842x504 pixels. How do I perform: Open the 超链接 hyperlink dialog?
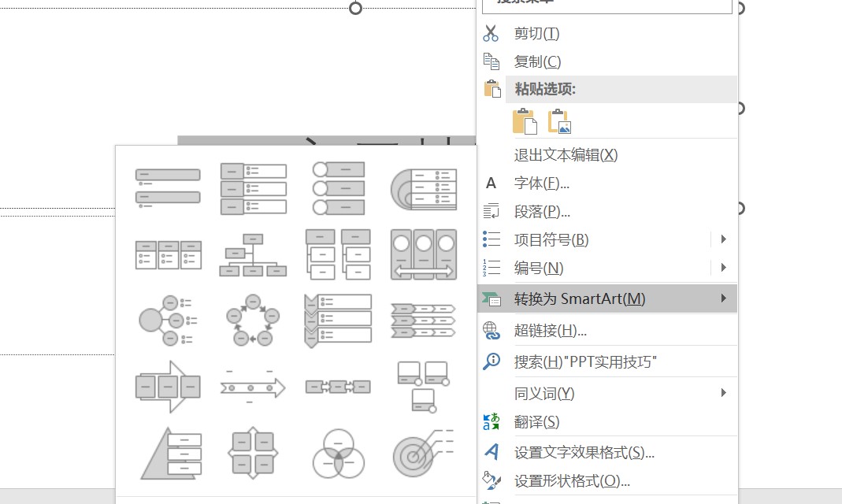550,330
